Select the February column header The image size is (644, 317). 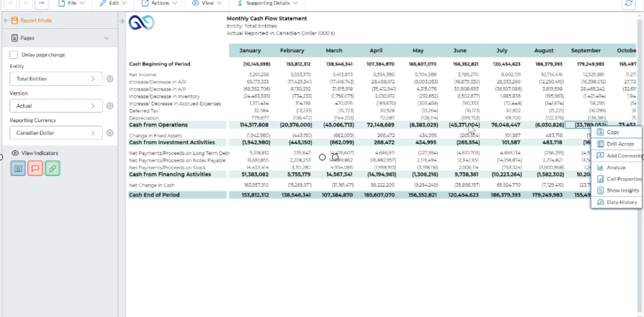tap(292, 51)
